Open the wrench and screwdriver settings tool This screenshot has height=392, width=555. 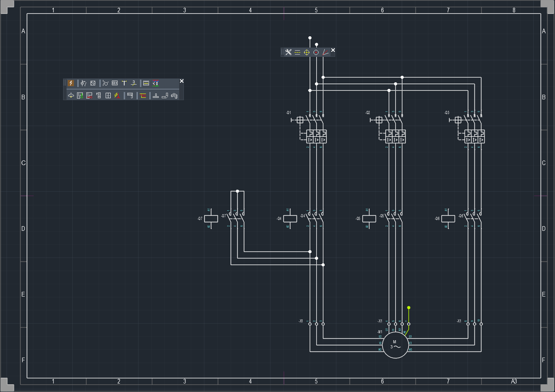288,52
